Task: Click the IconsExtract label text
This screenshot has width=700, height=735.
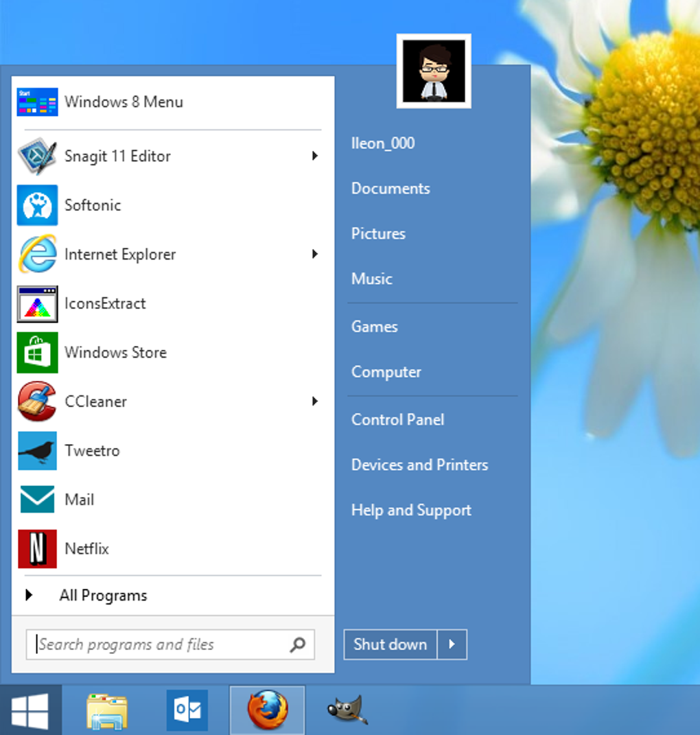Action: point(105,304)
